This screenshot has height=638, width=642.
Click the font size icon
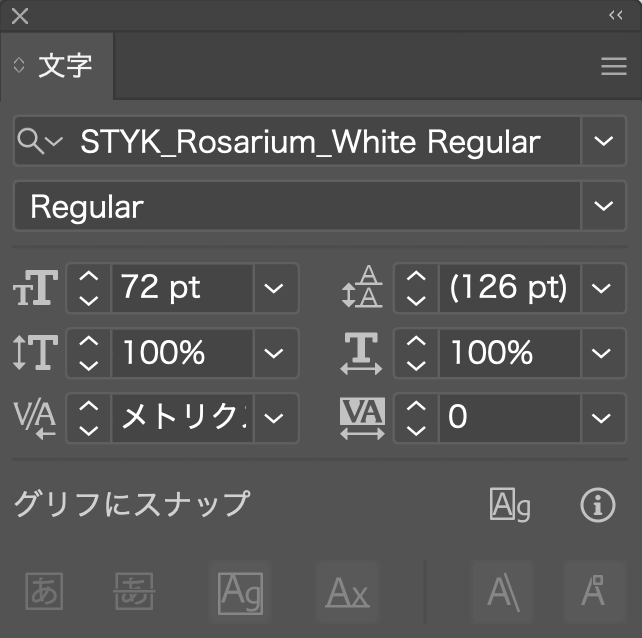(x=36, y=288)
